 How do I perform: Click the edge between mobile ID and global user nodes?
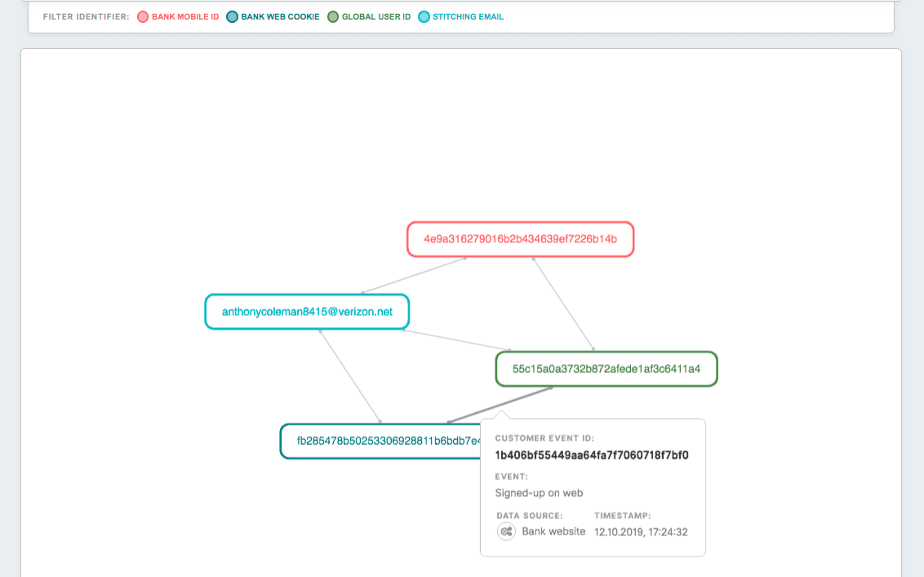click(x=563, y=304)
